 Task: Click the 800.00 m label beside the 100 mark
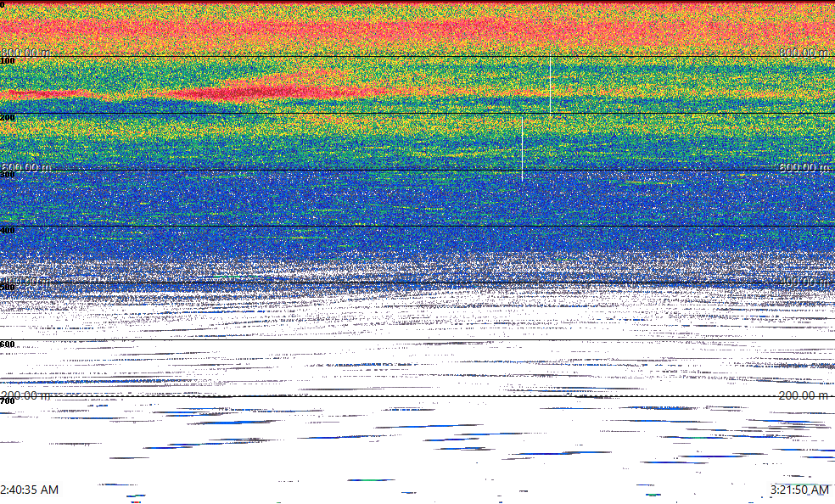25,52
